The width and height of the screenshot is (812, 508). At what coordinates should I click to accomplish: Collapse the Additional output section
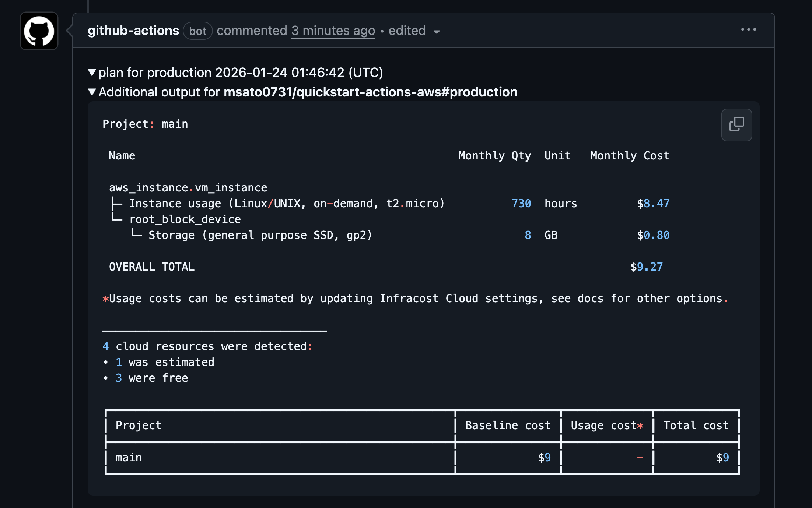pos(92,92)
